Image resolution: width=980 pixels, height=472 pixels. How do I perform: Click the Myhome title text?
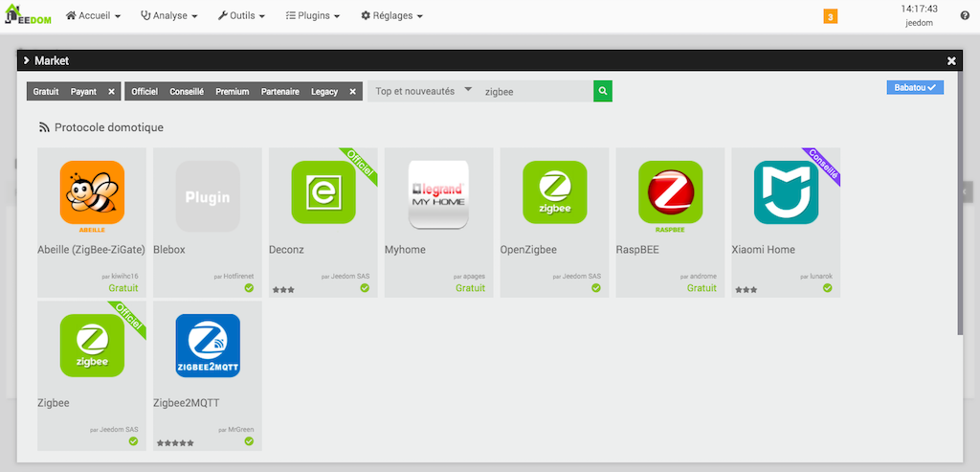[405, 250]
